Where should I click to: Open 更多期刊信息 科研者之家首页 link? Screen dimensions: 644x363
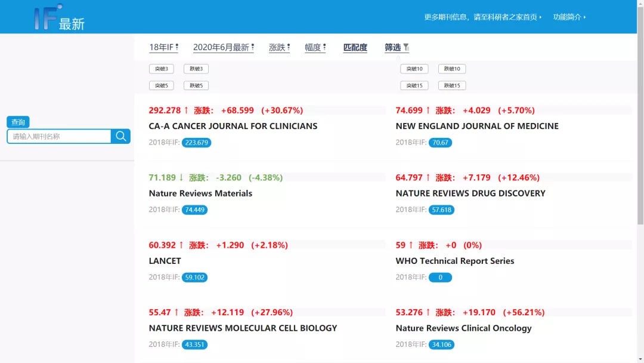tap(482, 17)
